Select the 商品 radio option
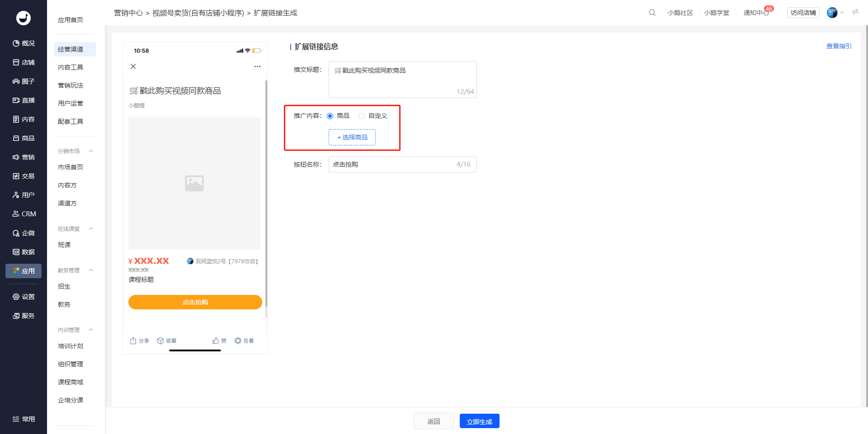 click(330, 116)
